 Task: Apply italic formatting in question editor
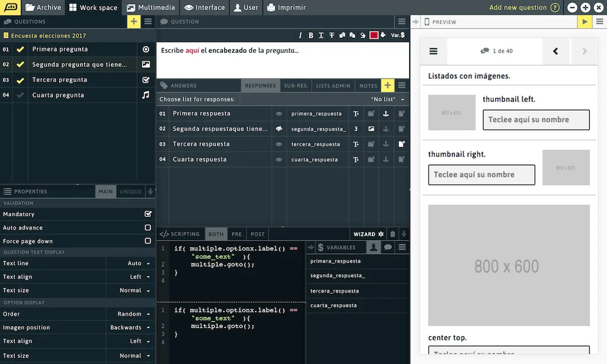(300, 35)
